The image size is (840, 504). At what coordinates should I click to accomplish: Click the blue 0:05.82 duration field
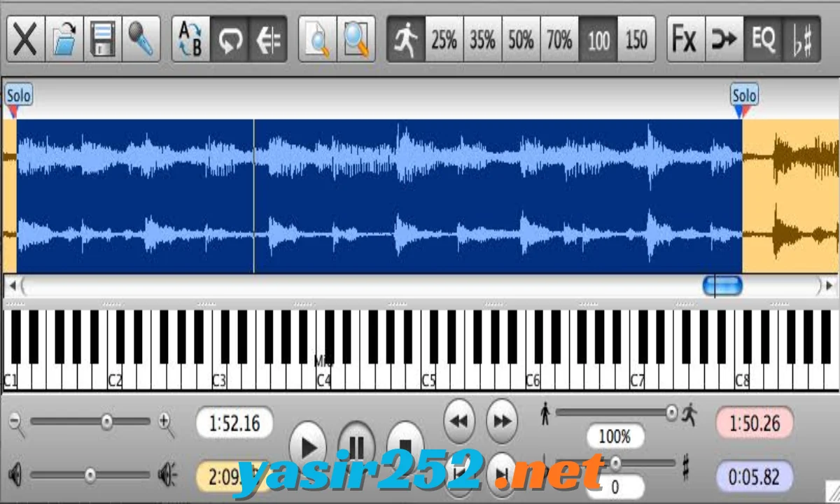(755, 477)
